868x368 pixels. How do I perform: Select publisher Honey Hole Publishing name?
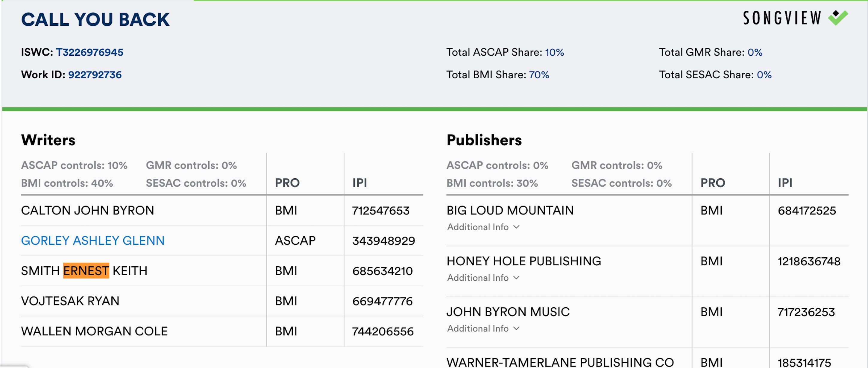pos(523,261)
